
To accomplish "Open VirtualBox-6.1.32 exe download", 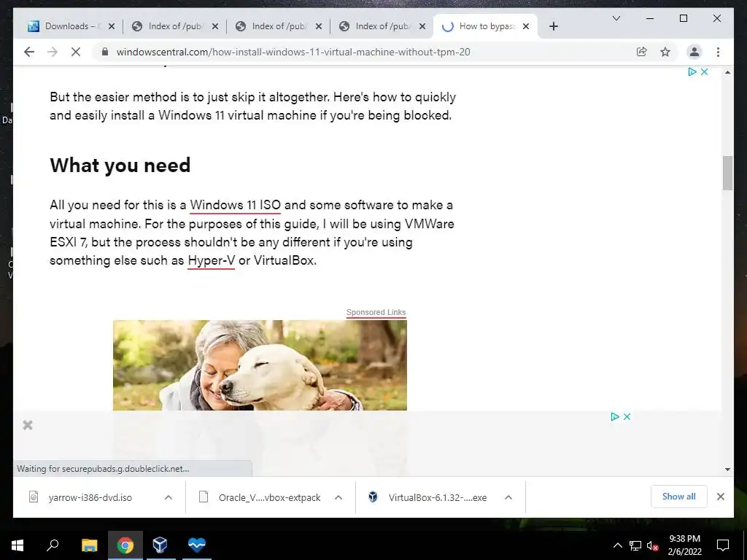I will [x=429, y=497].
